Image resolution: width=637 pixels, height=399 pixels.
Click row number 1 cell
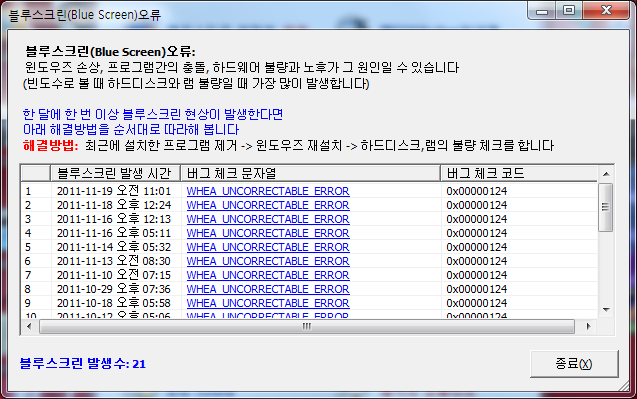tap(36, 191)
